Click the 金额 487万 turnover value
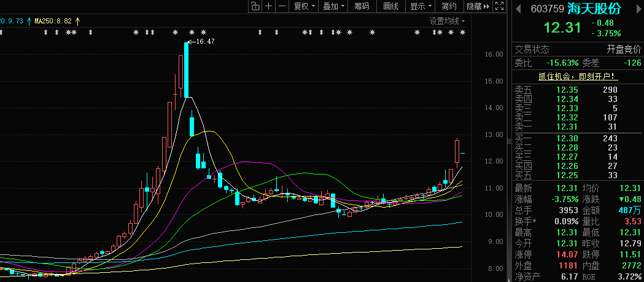 tap(631, 211)
